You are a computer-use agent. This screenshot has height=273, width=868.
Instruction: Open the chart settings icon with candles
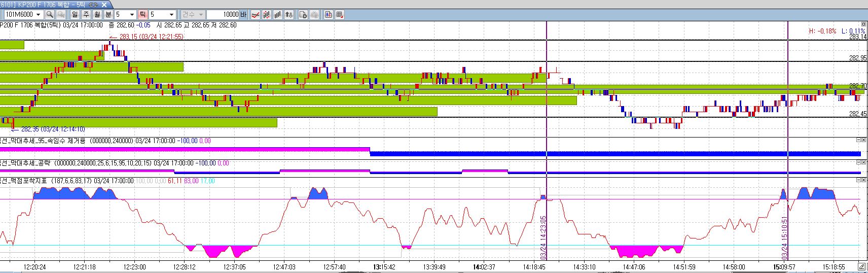(329, 15)
